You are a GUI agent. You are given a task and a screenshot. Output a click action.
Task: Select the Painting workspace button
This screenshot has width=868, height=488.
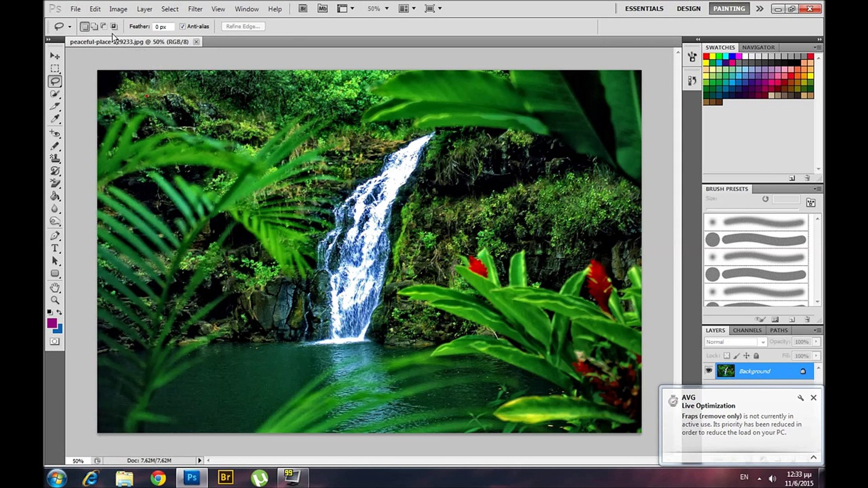tap(729, 9)
